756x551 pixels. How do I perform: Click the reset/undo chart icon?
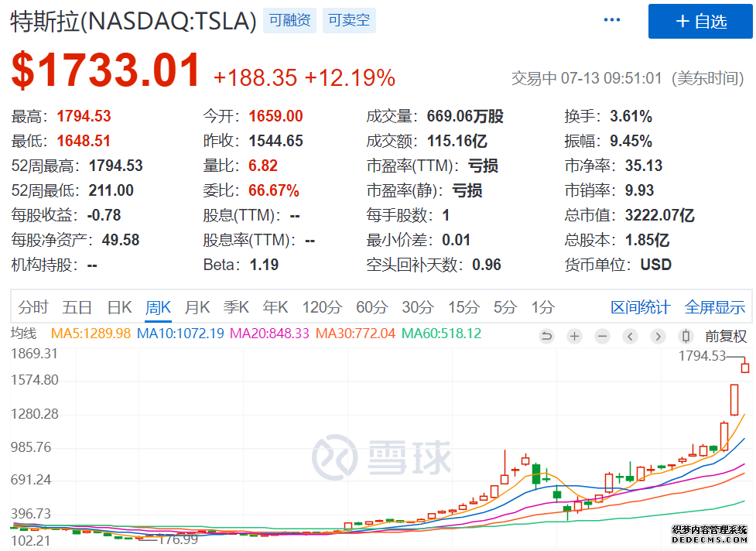click(546, 336)
